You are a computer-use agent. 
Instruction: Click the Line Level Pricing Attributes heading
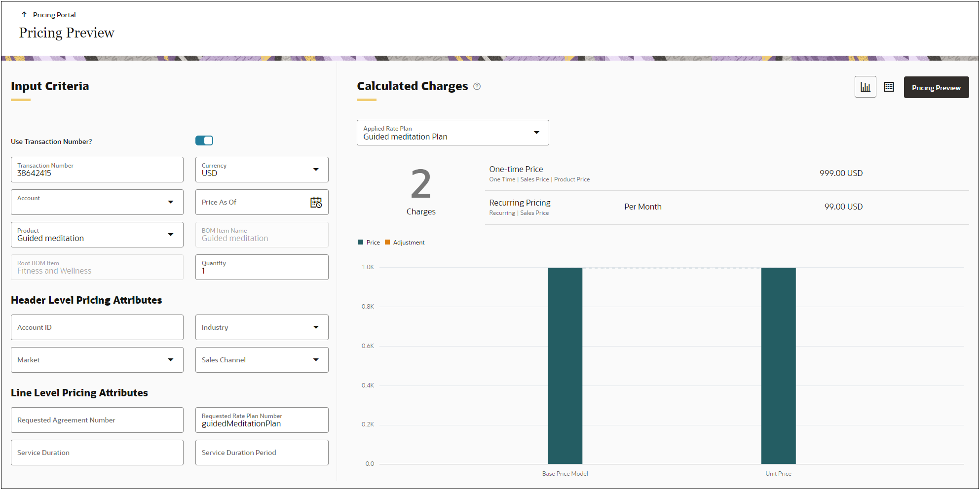(79, 393)
